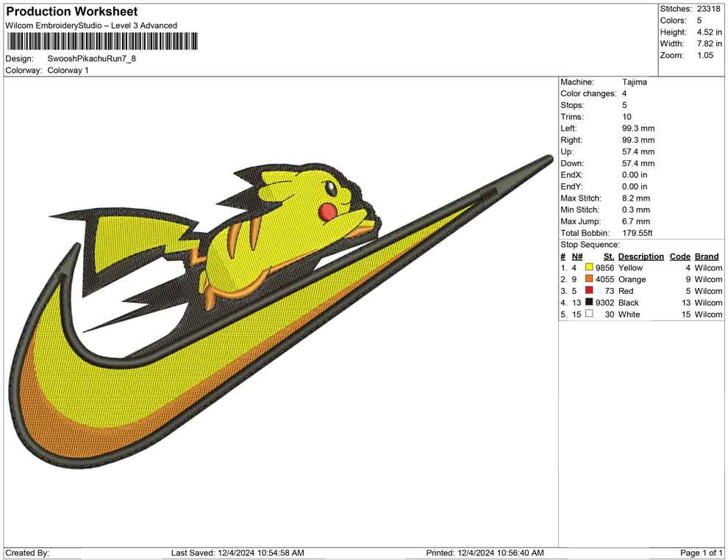Click the 'Orange' description text

click(632, 279)
